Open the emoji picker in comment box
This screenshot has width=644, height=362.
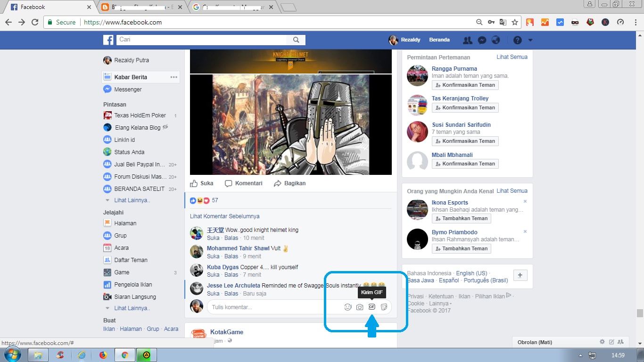(x=348, y=307)
